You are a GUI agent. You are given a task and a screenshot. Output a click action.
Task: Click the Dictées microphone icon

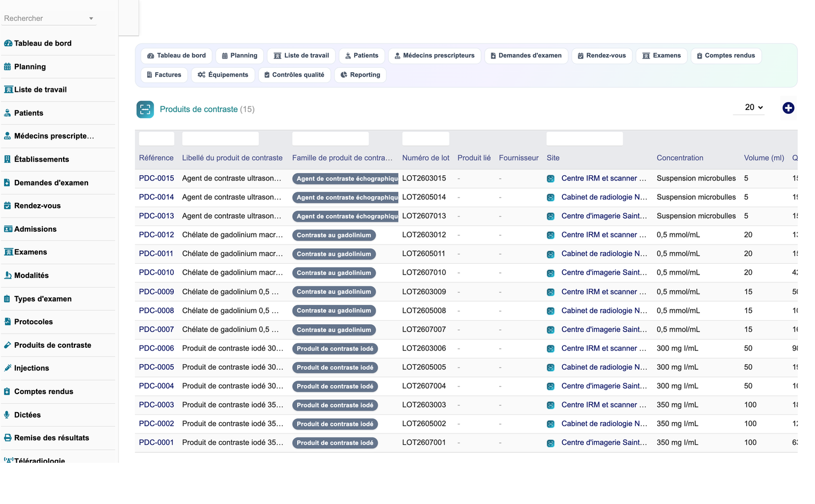pyautogui.click(x=7, y=415)
